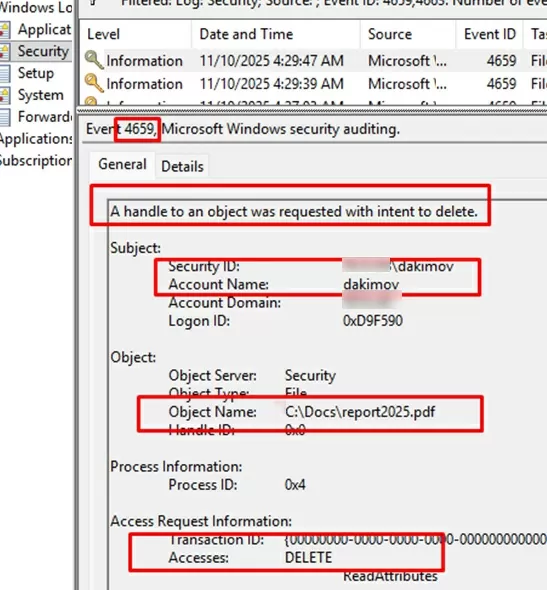Viewport: 547px width, 590px height.
Task: Switch to the Details tab
Action: click(182, 166)
